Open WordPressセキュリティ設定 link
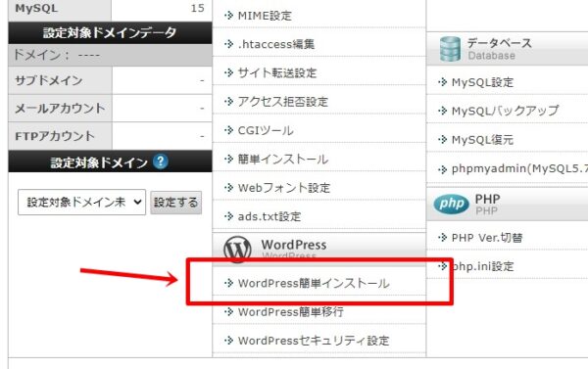This screenshot has width=588, height=369. [314, 341]
